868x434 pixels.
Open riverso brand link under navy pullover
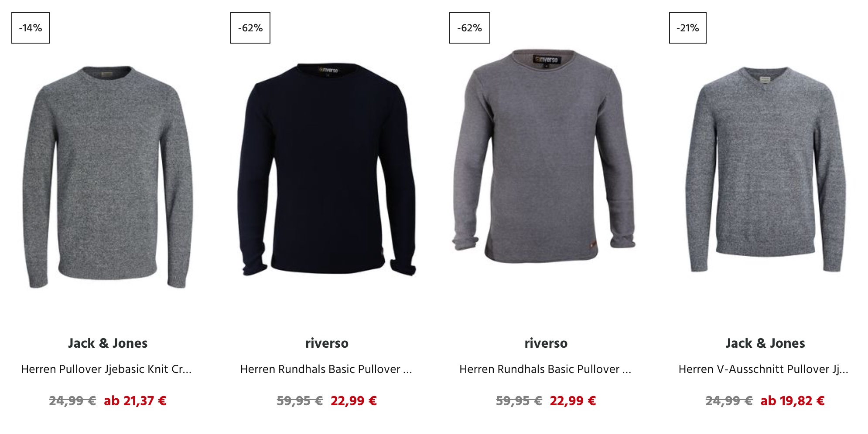327,343
